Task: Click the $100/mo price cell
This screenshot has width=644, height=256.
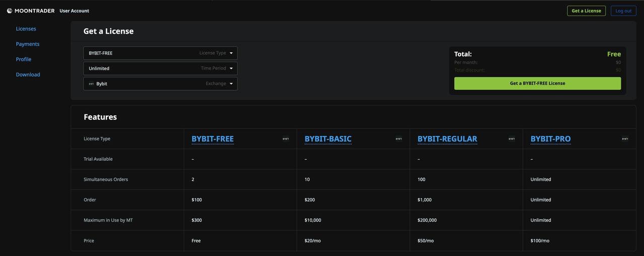Action: click(x=540, y=241)
